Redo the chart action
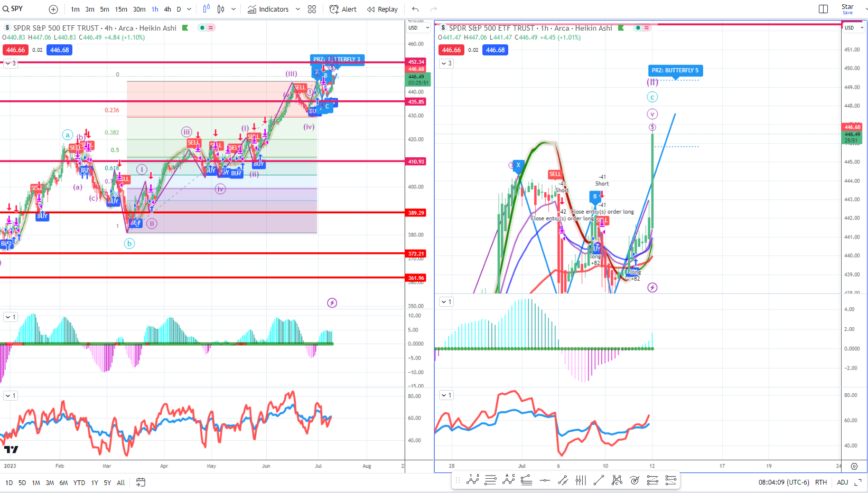Screen dimensions: 868x493 (433, 10)
